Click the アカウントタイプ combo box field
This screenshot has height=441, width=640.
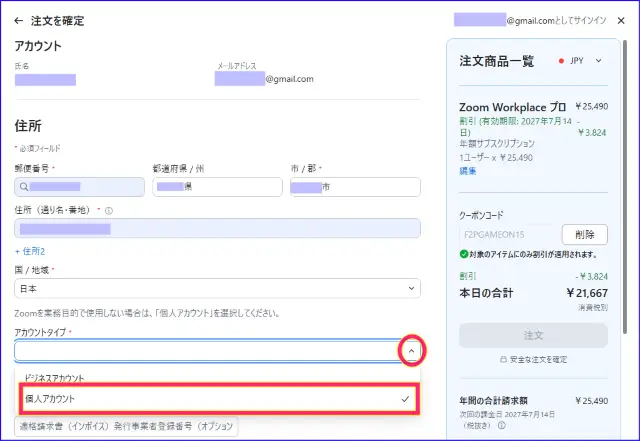(217, 350)
